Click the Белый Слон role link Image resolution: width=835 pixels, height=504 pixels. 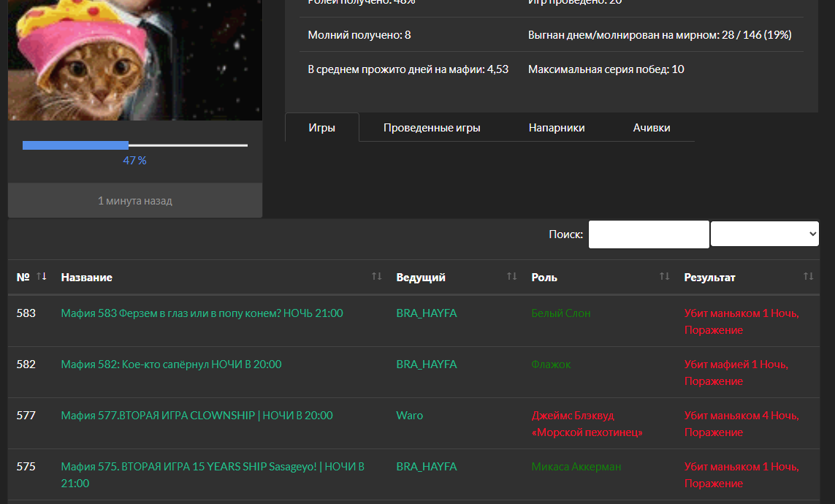point(561,313)
